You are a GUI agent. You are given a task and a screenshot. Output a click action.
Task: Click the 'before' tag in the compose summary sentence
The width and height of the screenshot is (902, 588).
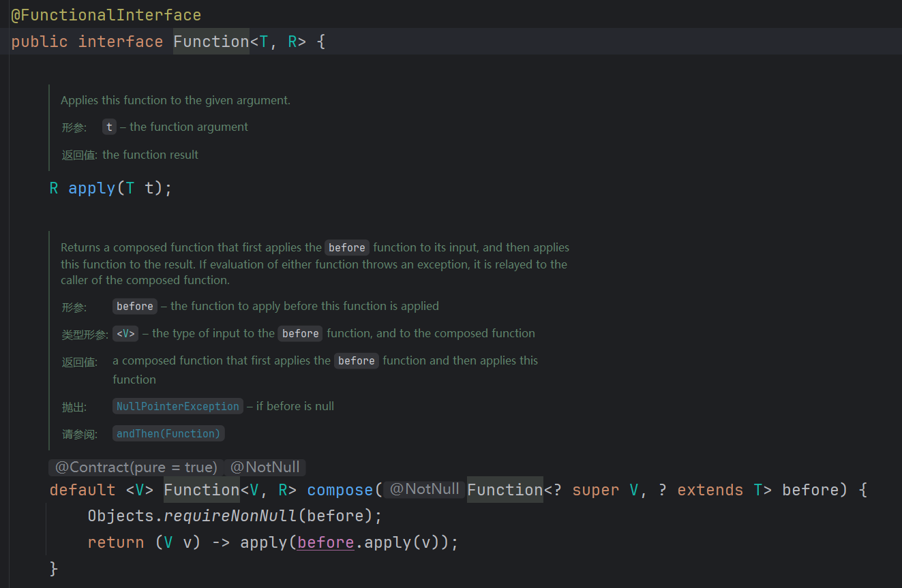click(x=347, y=247)
